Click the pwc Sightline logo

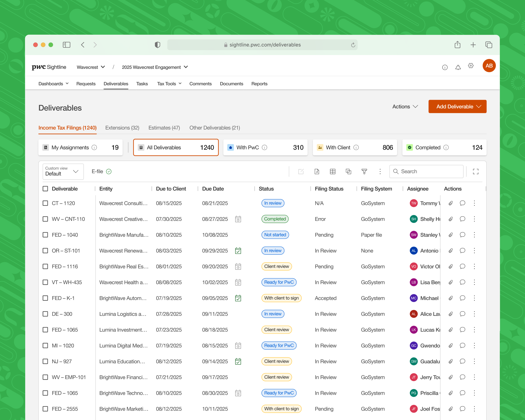click(x=49, y=67)
